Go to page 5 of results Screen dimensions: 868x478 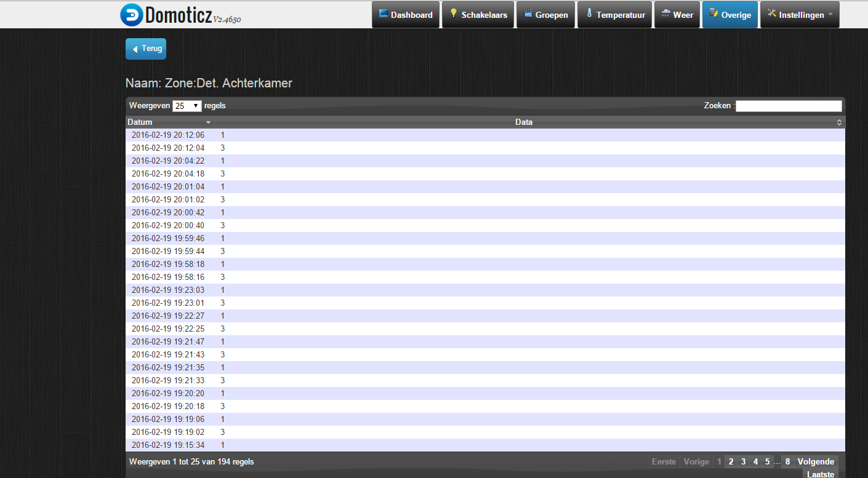tap(767, 461)
